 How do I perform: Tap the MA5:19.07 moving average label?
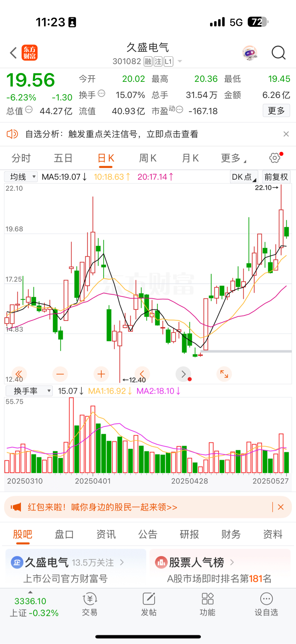64,177
